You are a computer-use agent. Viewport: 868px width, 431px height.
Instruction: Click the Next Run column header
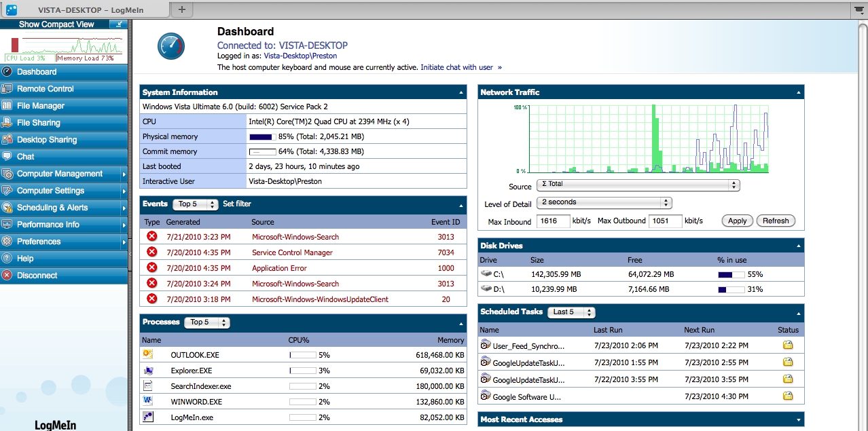pyautogui.click(x=699, y=330)
